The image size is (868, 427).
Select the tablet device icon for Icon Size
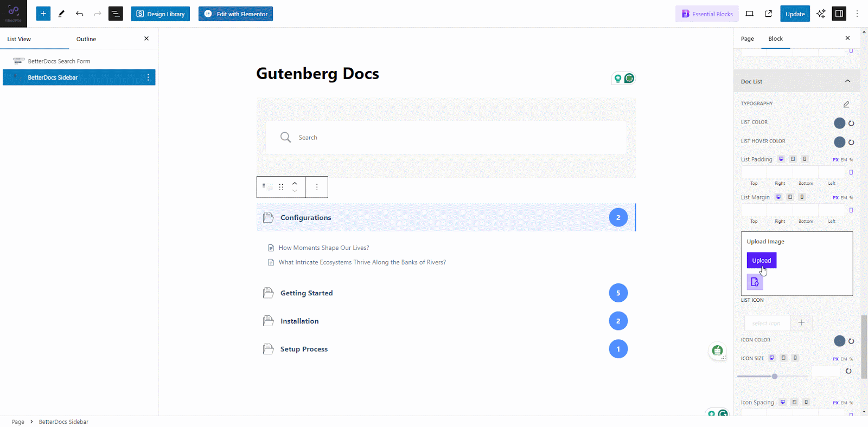point(783,358)
